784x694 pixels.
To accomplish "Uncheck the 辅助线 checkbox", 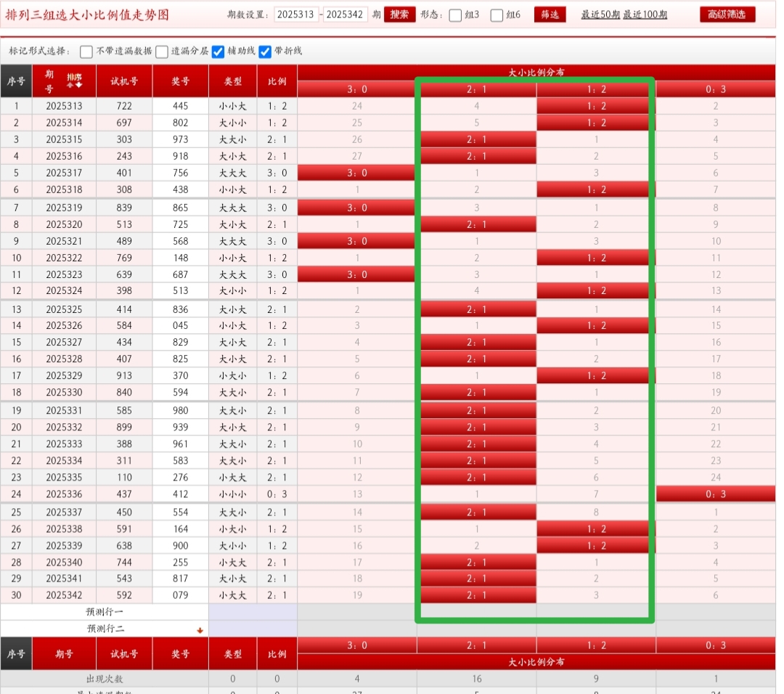I will (x=218, y=52).
